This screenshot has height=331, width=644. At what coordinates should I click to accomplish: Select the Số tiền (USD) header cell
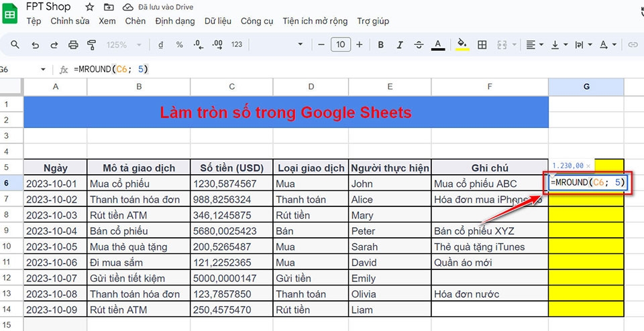tap(231, 168)
